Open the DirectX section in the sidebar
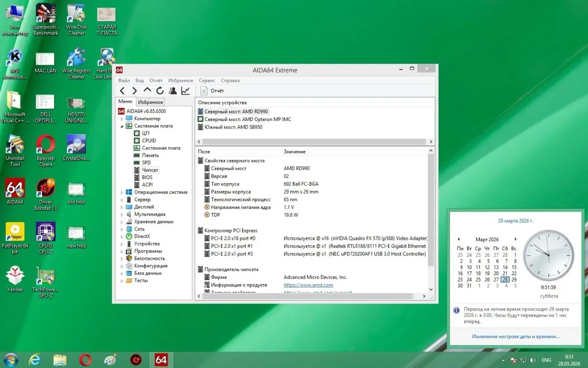This screenshot has width=588, height=368. (x=142, y=236)
